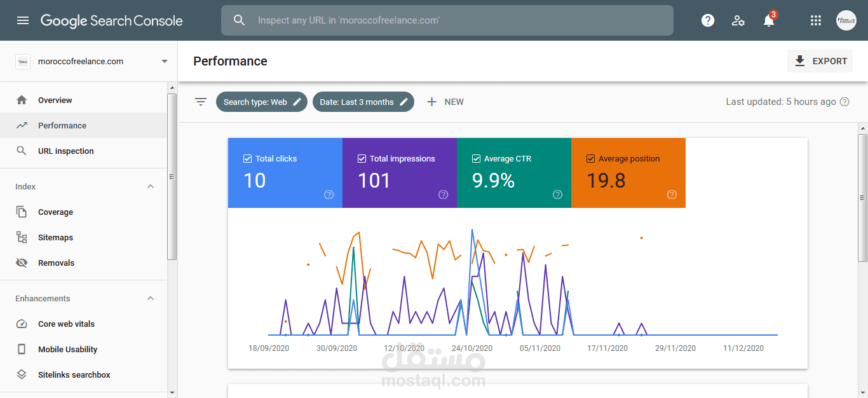Edit Date filter pencil icon
The width and height of the screenshot is (868, 398).
404,102
